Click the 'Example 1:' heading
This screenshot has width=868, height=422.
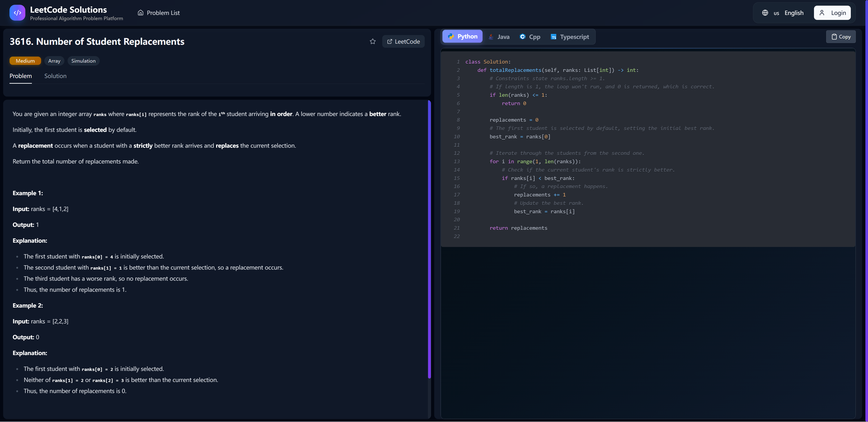coord(28,193)
